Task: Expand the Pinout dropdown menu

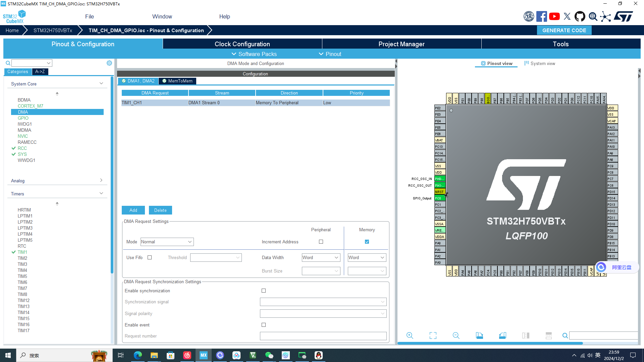Action: pyautogui.click(x=330, y=54)
